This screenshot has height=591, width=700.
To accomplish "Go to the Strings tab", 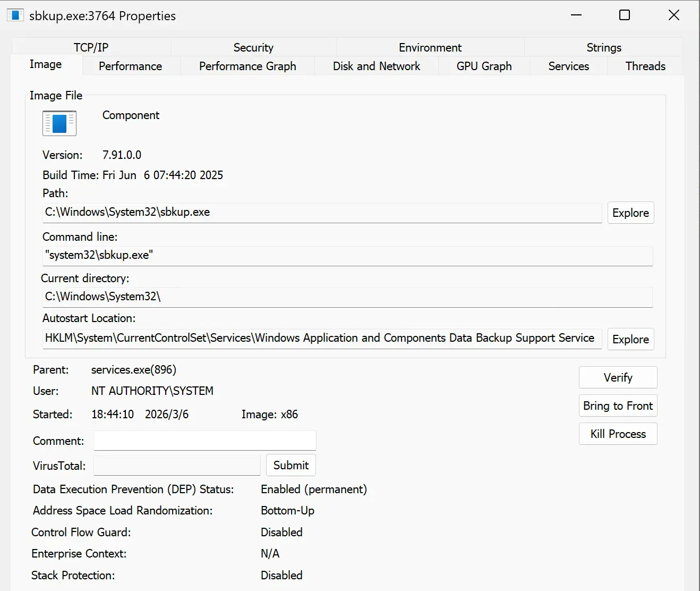I will (x=603, y=47).
